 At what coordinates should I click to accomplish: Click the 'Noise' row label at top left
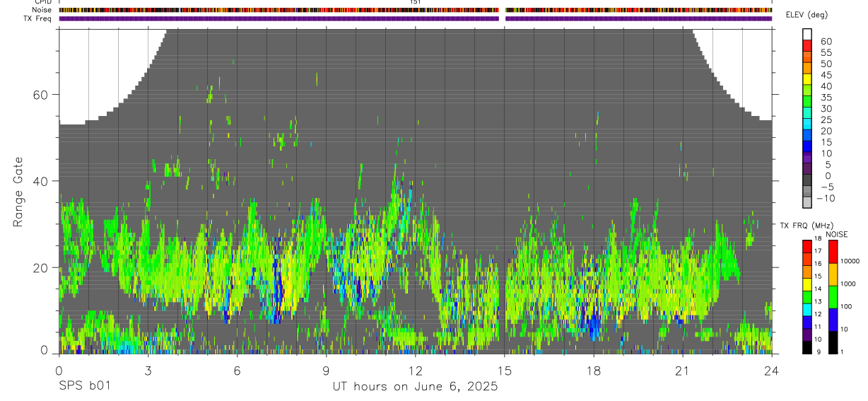pos(42,11)
